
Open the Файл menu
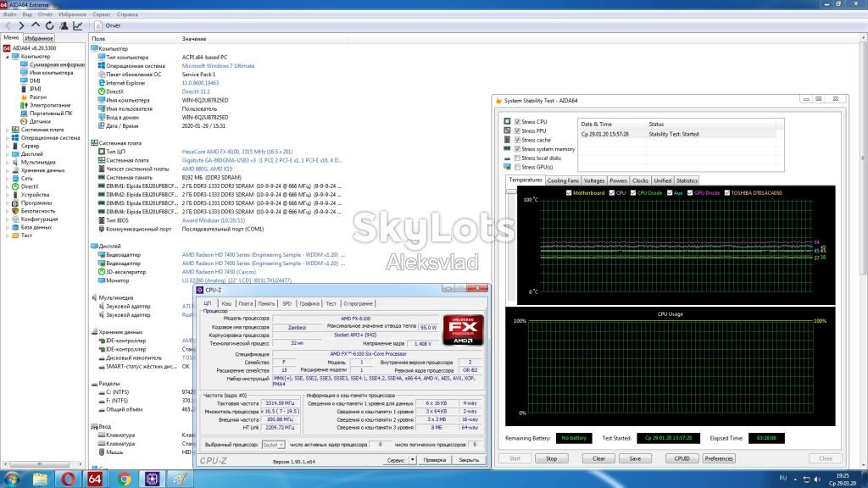(9, 14)
